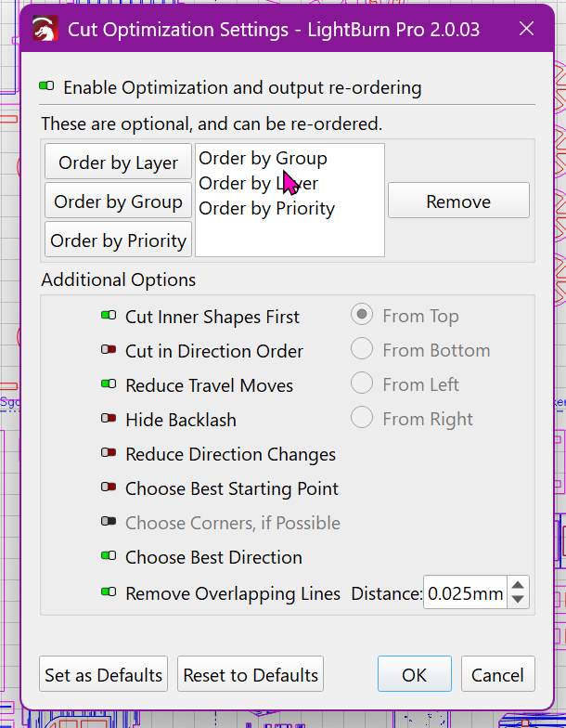Disable Reduce Travel Moves option
Viewport: 566px width, 728px height.
(x=109, y=385)
